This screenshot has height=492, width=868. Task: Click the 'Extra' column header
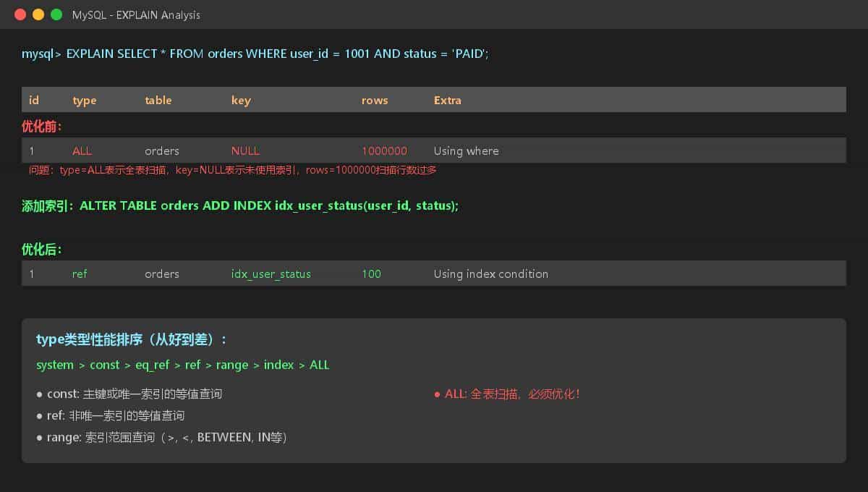point(447,101)
